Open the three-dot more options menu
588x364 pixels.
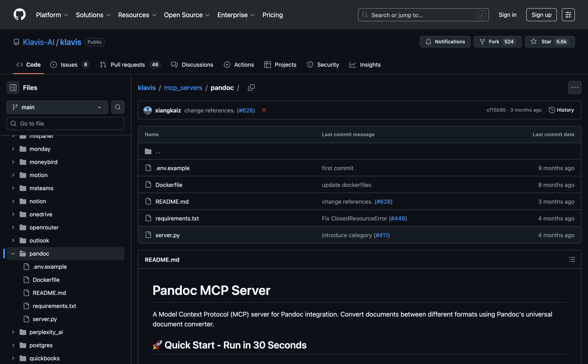point(574,88)
